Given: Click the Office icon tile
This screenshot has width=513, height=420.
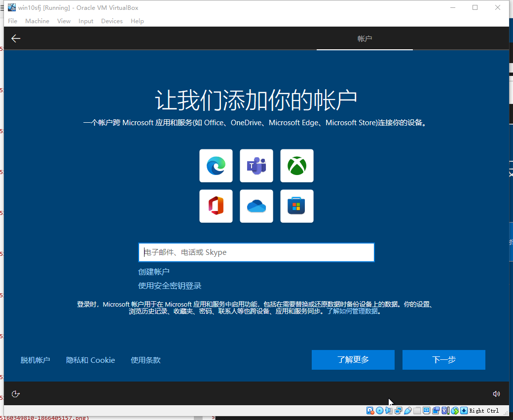Looking at the screenshot, I should coord(216,206).
